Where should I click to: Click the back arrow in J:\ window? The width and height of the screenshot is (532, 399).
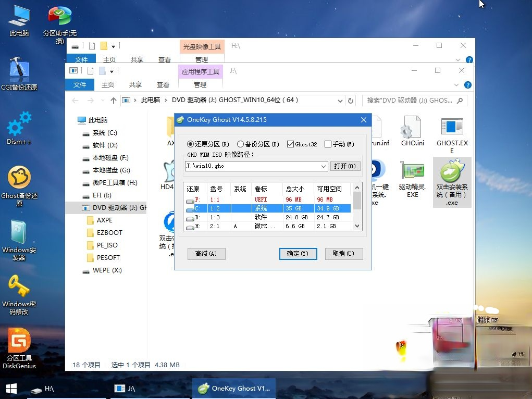76,101
